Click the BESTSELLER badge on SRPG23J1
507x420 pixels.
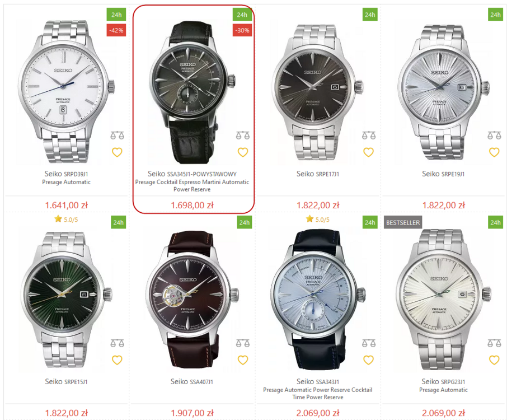(x=403, y=223)
